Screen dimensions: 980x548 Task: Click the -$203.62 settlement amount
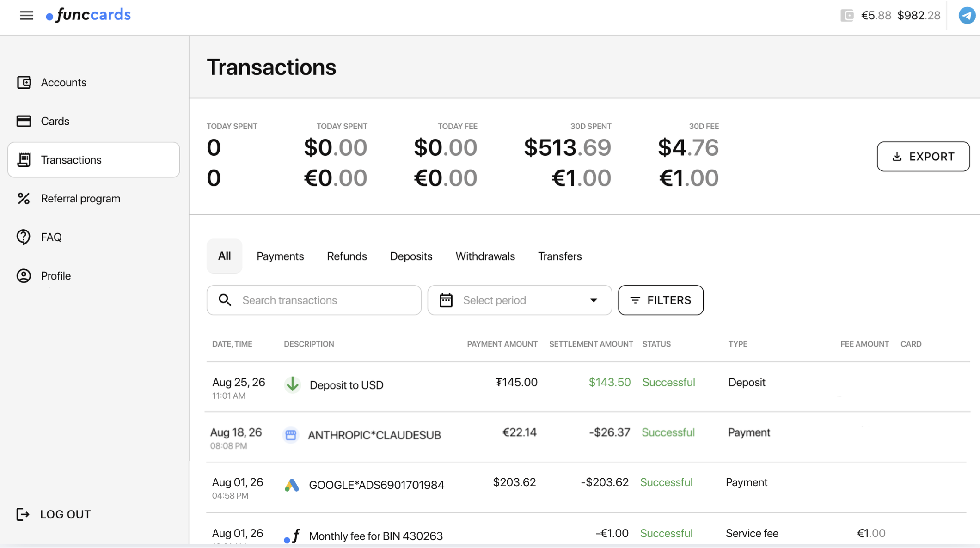605,482
